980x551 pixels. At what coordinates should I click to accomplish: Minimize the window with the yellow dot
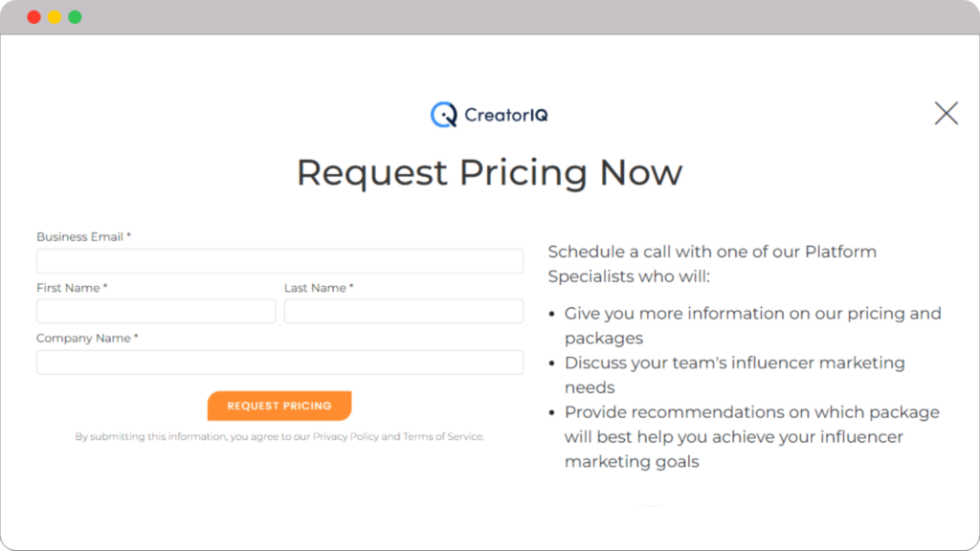[55, 17]
